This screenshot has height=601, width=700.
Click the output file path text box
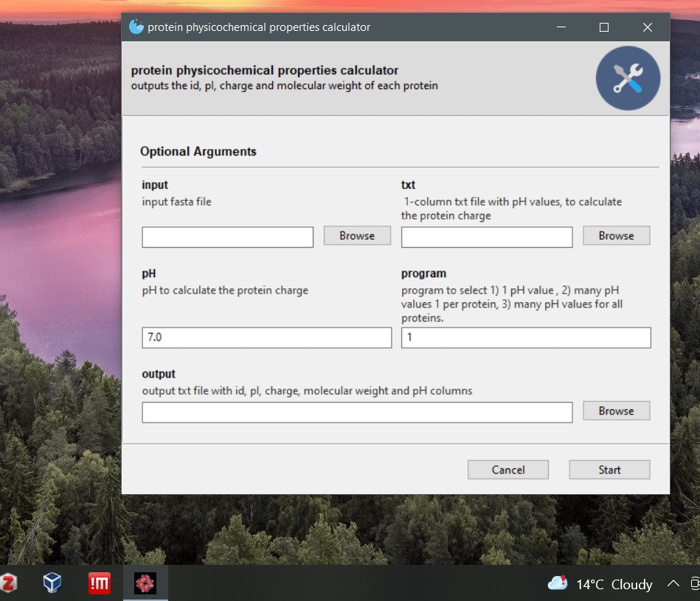357,412
